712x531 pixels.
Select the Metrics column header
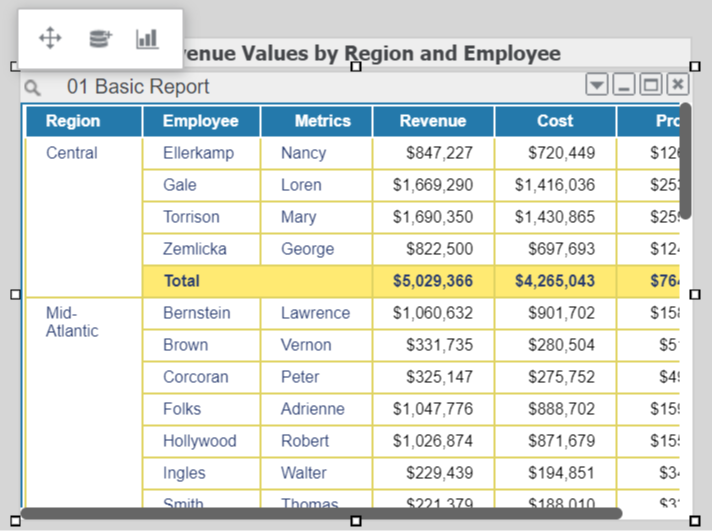click(x=322, y=121)
